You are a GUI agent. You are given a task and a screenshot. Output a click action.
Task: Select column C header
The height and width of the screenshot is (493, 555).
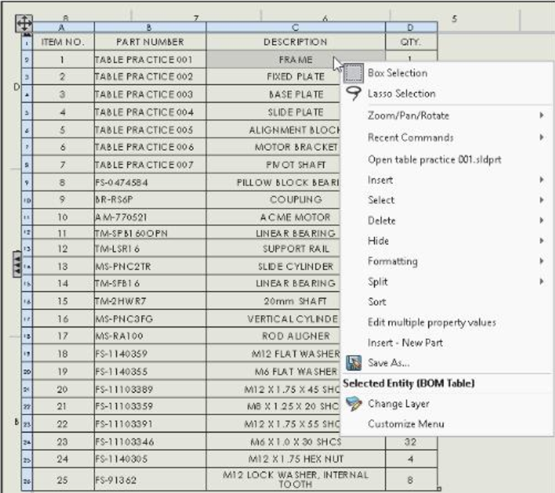296,27
